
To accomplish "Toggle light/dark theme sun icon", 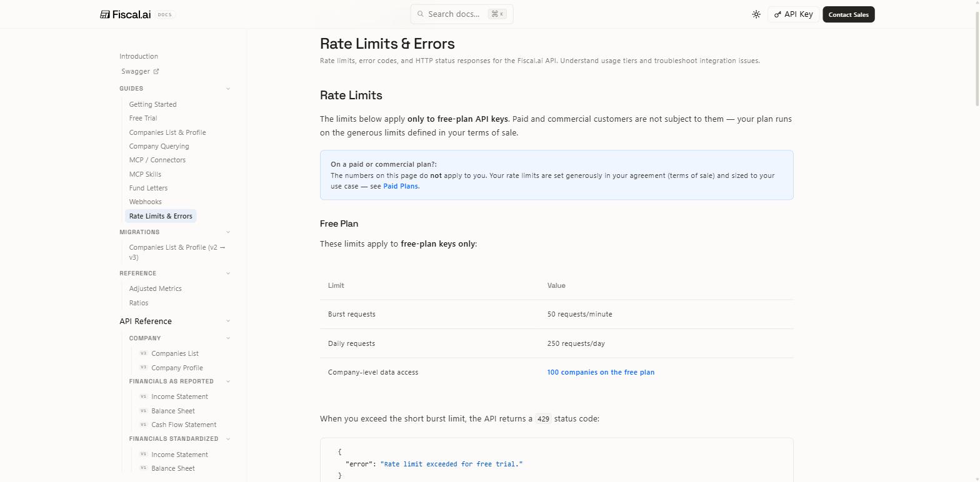I will tap(756, 14).
